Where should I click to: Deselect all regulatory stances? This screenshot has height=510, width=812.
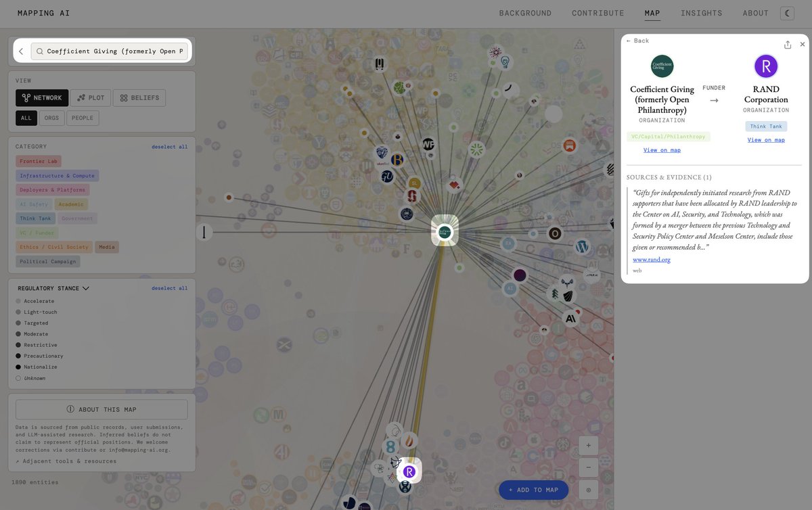click(170, 288)
